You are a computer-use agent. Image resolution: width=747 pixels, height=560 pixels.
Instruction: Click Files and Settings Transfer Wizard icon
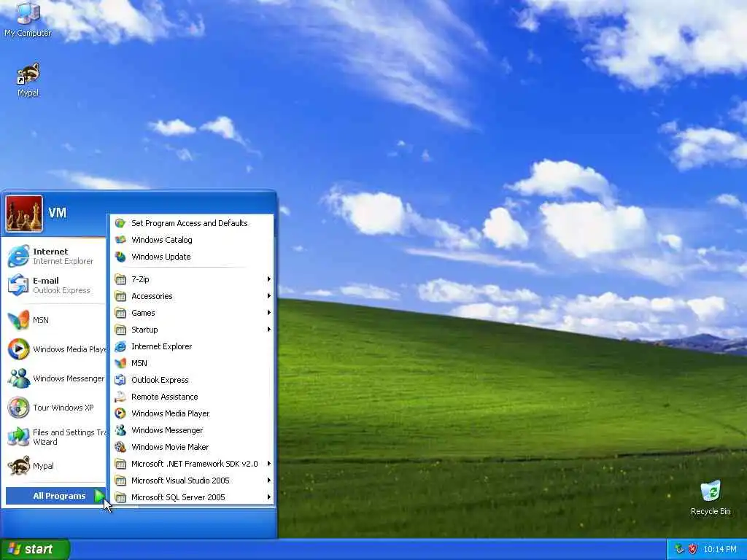pos(18,437)
